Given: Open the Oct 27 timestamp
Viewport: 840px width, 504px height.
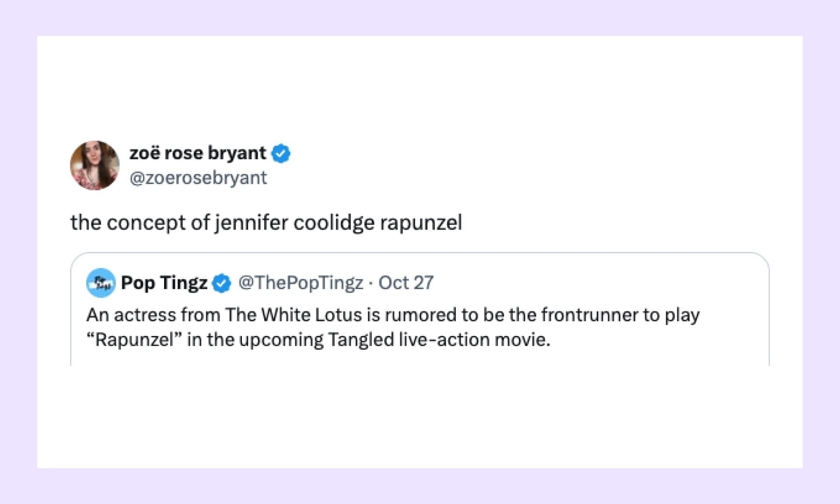Looking at the screenshot, I should click(406, 283).
